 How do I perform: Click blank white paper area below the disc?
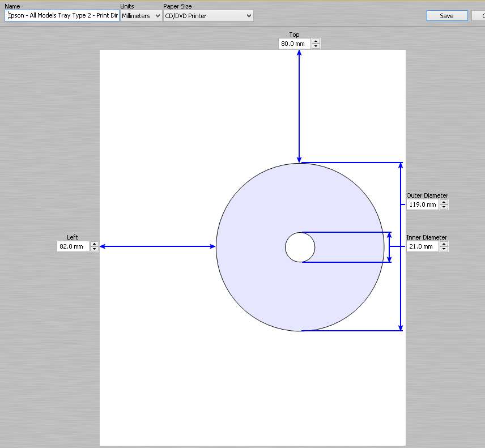tap(253, 391)
